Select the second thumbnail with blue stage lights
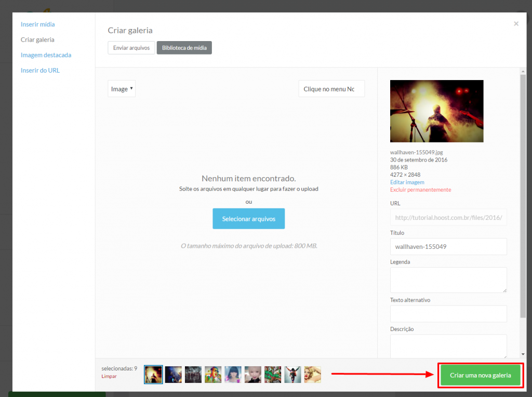The height and width of the screenshot is (397, 532). (x=173, y=375)
